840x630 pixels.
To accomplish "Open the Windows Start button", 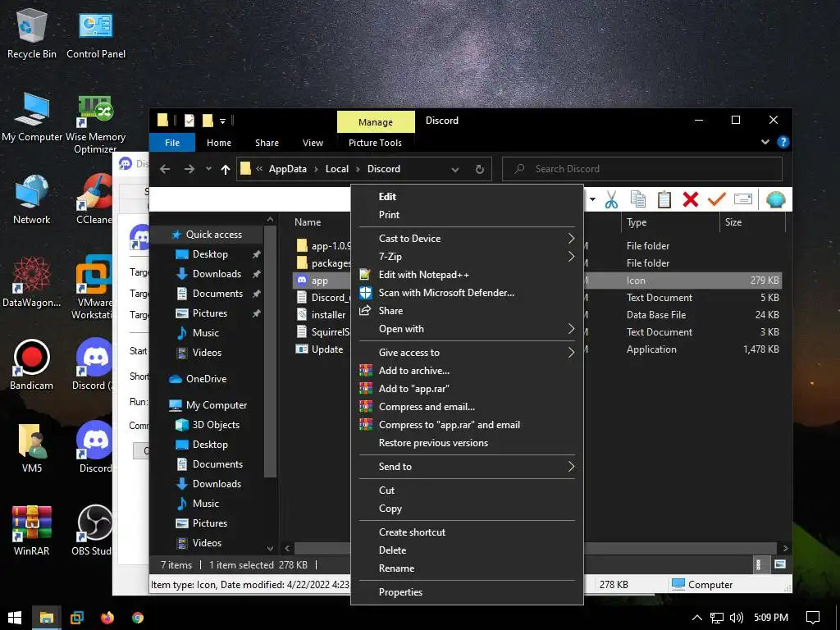I will (x=15, y=618).
